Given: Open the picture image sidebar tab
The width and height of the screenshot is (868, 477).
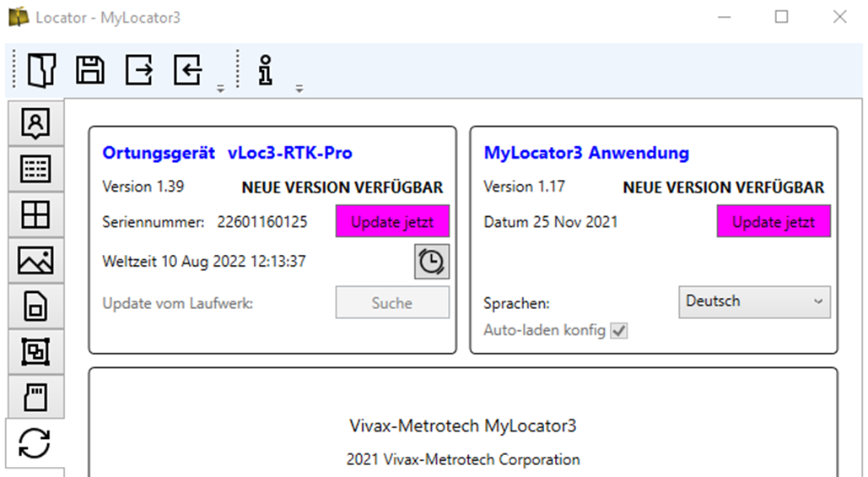Looking at the screenshot, I should tap(36, 260).
